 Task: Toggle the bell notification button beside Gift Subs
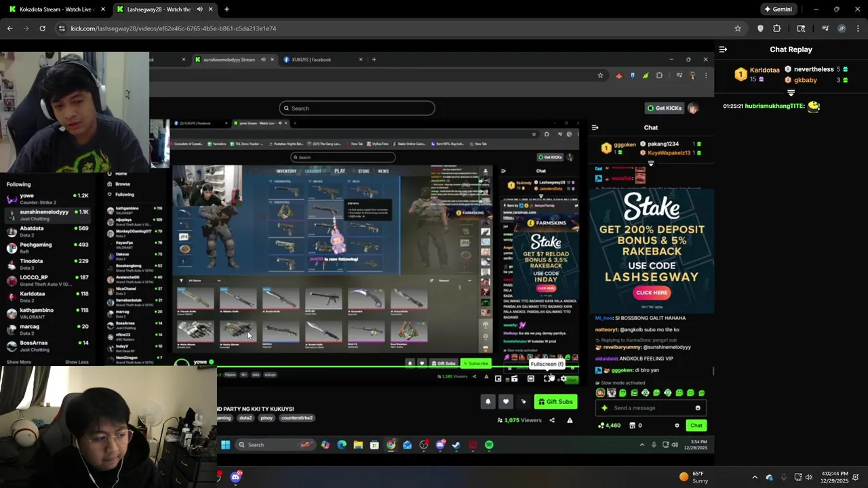tap(488, 402)
